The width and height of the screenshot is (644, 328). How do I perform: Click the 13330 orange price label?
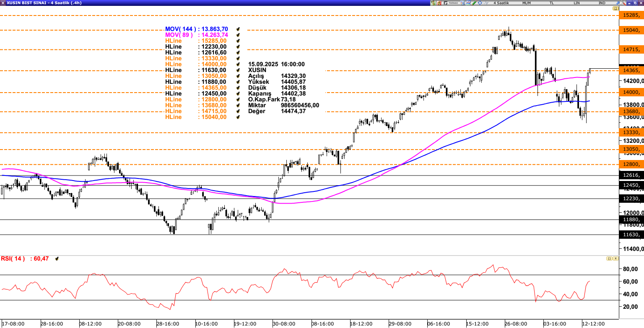[x=631, y=132]
